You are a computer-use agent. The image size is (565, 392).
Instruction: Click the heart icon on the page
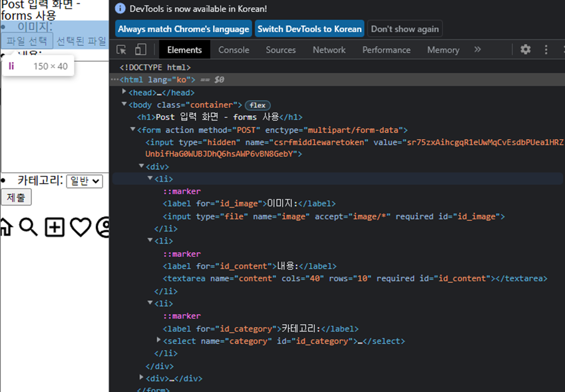pyautogui.click(x=81, y=227)
